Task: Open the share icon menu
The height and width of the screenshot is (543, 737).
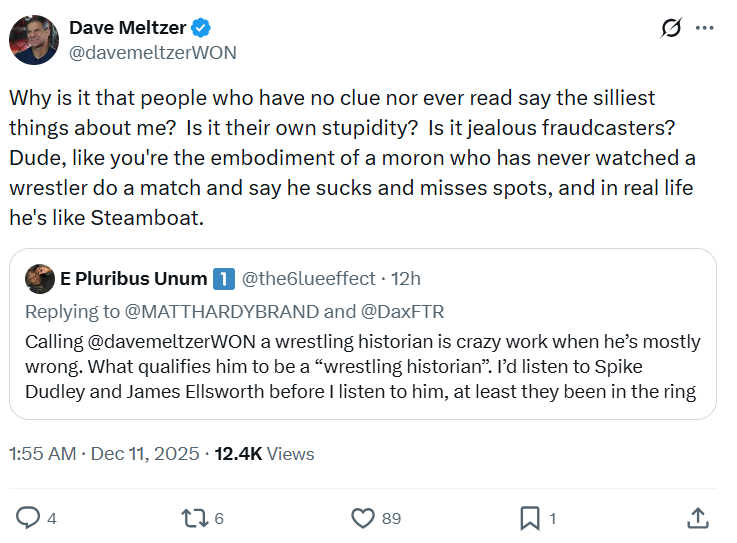Action: pyautogui.click(x=699, y=517)
